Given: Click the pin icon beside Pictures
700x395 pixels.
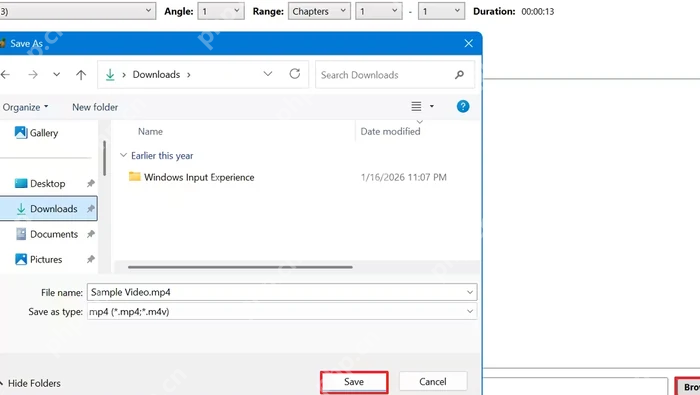Looking at the screenshot, I should pyautogui.click(x=91, y=259).
